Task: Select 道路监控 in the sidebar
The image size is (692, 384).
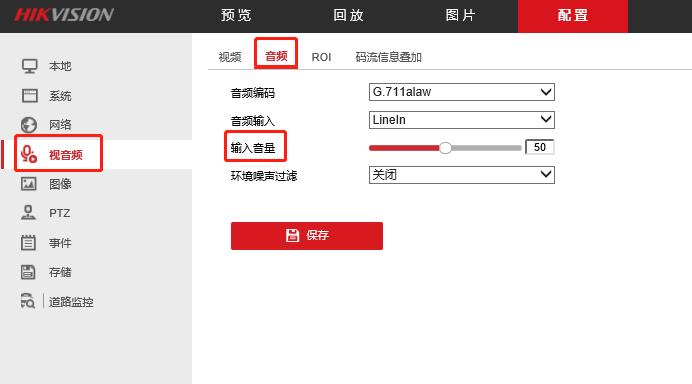Action: 71,302
